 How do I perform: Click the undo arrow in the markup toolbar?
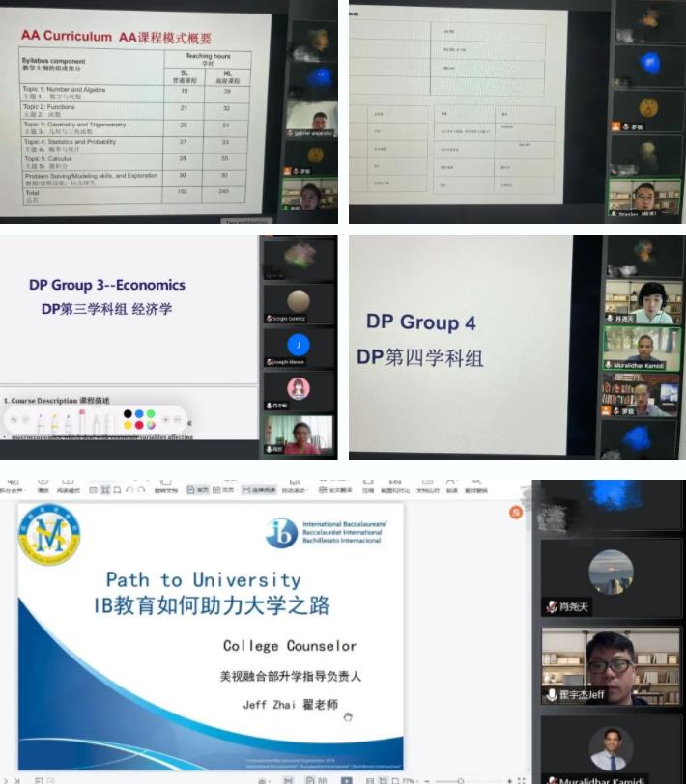pyautogui.click(x=14, y=419)
